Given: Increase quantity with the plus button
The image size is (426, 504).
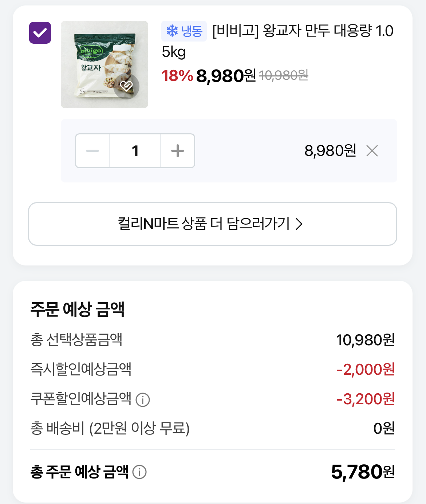Looking at the screenshot, I should point(178,151).
